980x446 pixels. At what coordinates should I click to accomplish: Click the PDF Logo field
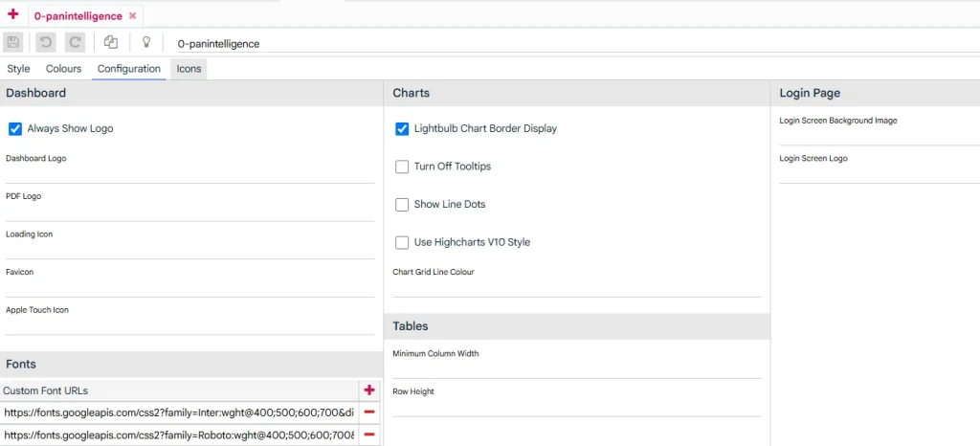click(x=190, y=212)
